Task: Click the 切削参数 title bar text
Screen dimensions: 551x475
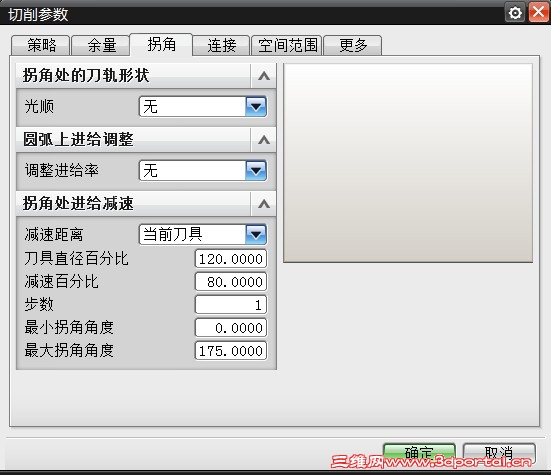Action: (x=38, y=15)
